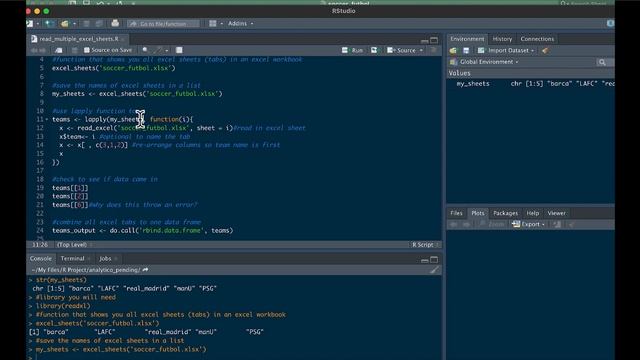Open the Files tab

coord(456,213)
